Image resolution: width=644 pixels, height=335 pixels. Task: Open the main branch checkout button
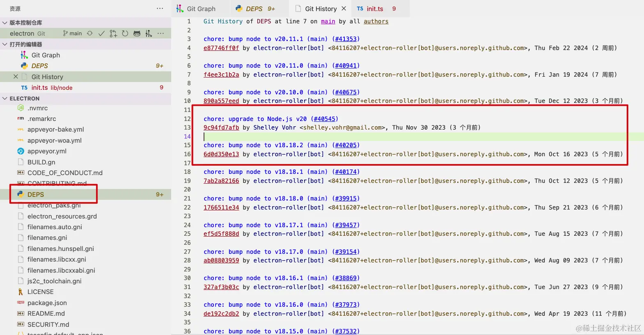click(72, 33)
